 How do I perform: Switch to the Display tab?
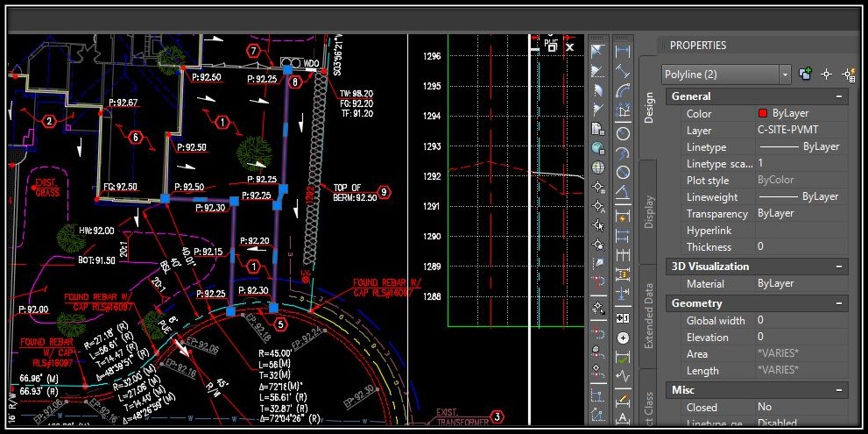tap(648, 212)
